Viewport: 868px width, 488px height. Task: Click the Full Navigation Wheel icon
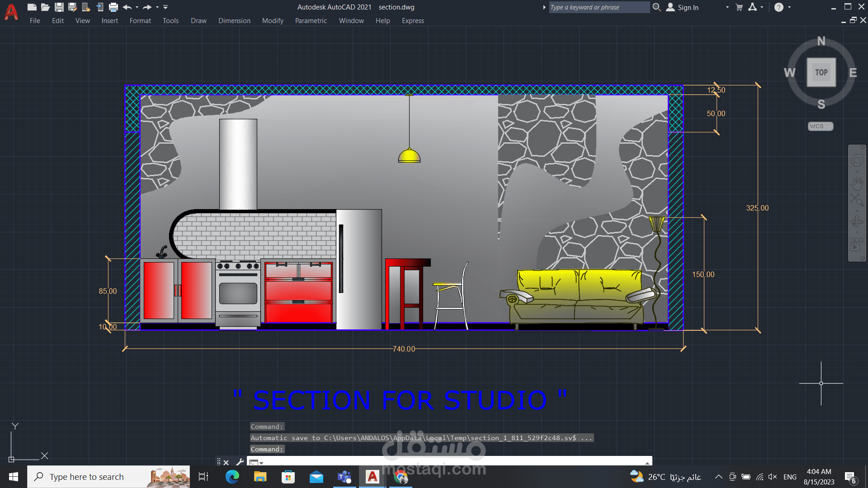pos(857,160)
